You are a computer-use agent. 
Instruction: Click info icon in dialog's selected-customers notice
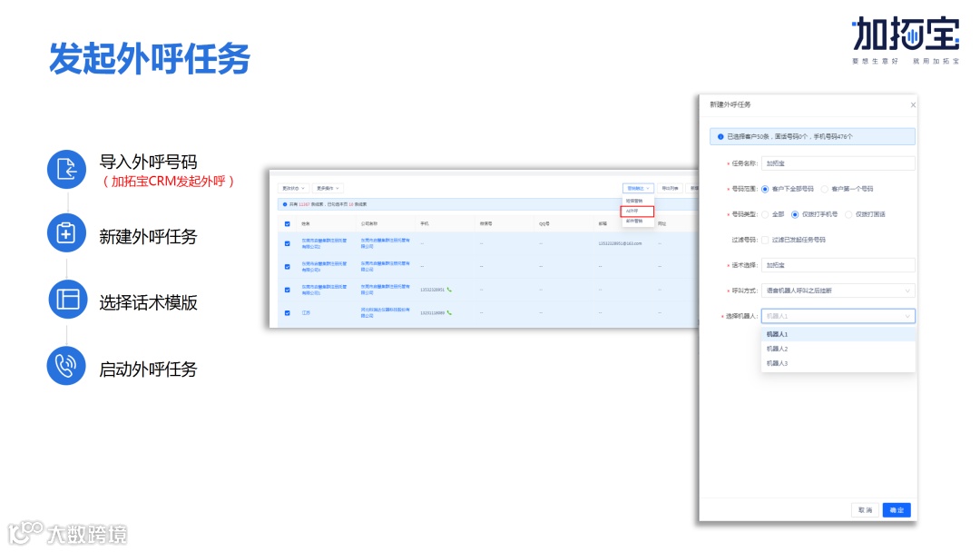click(x=720, y=136)
